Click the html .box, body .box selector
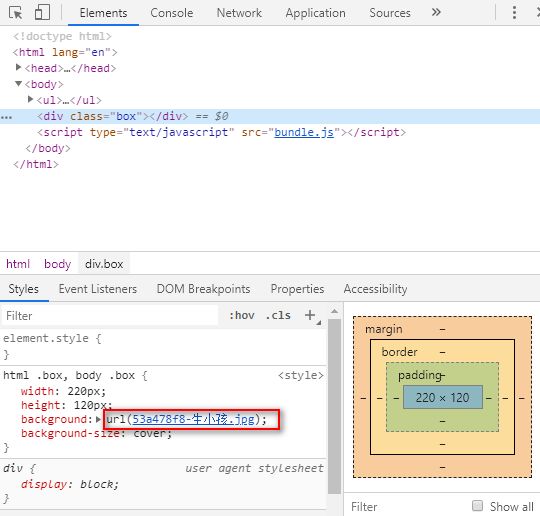Screen dimensions: 540x516 click(69, 375)
